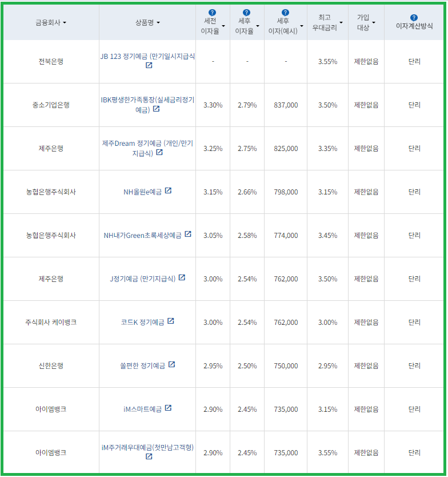448x477 pixels.
Task: Click external link icon next to NH올원e예금
Action: coord(168,190)
